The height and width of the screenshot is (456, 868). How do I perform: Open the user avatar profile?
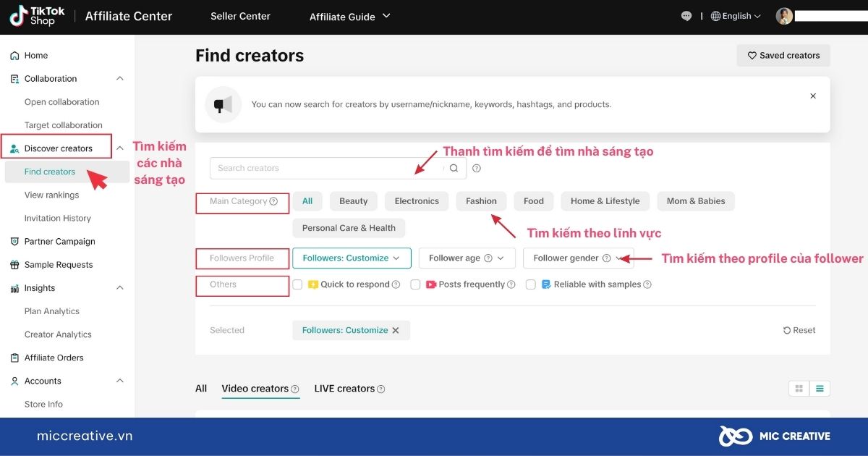784,16
